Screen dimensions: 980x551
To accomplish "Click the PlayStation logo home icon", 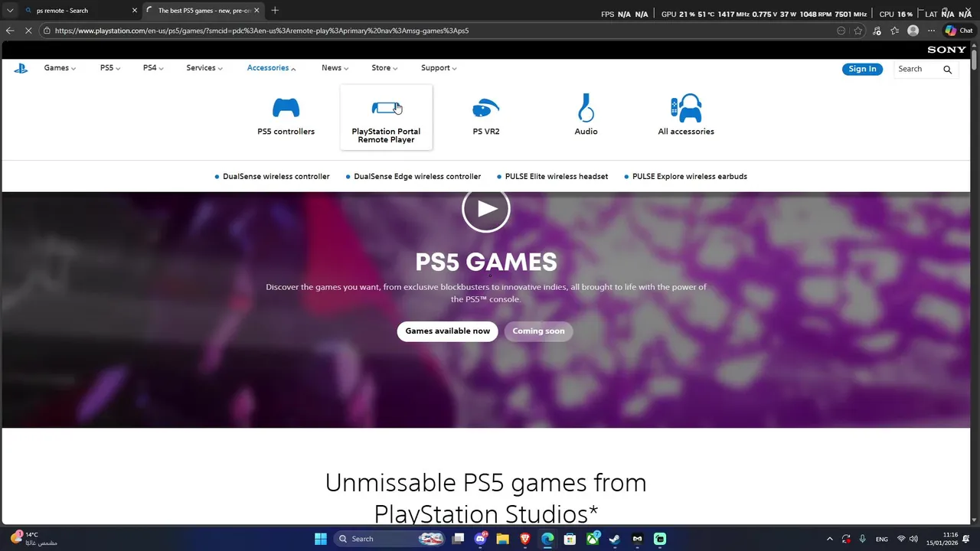I will tap(21, 68).
